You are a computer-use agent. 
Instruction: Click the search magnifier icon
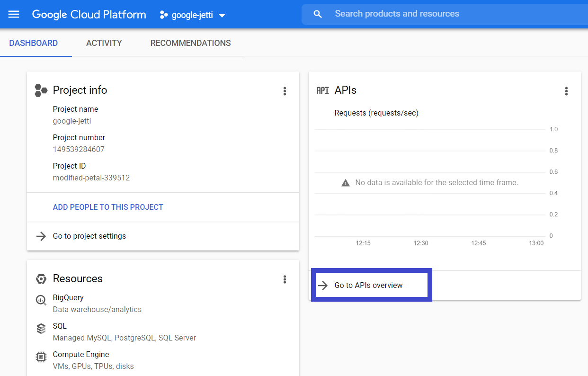318,14
